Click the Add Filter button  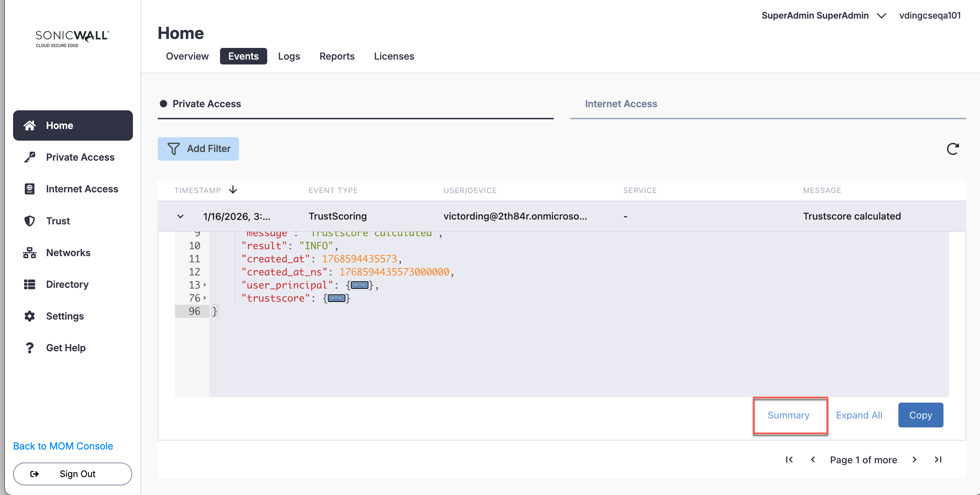198,149
